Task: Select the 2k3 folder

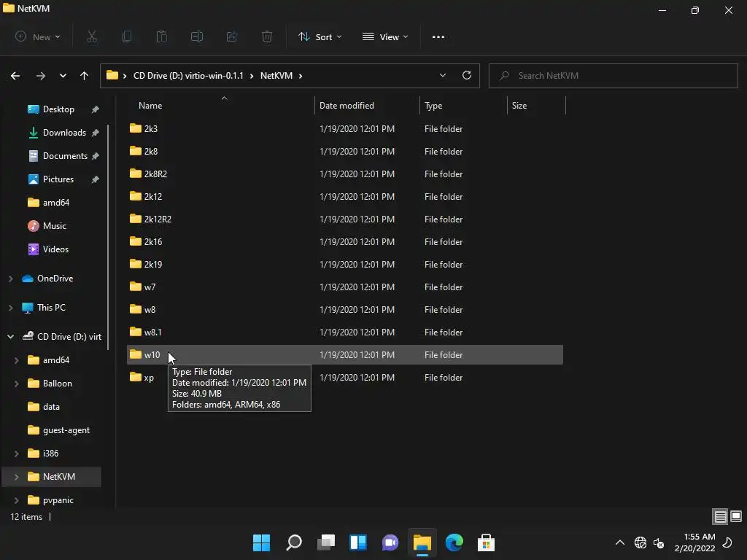Action: click(x=345, y=128)
